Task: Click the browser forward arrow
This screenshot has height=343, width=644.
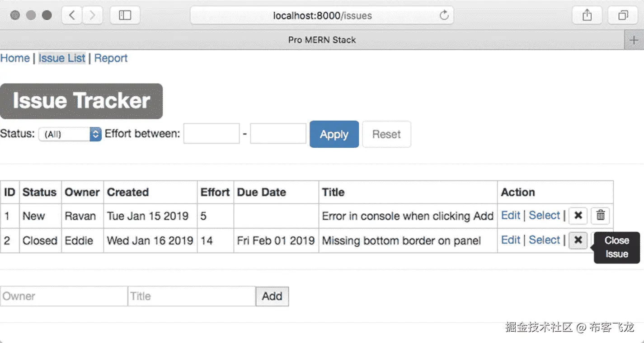Action: coord(92,15)
